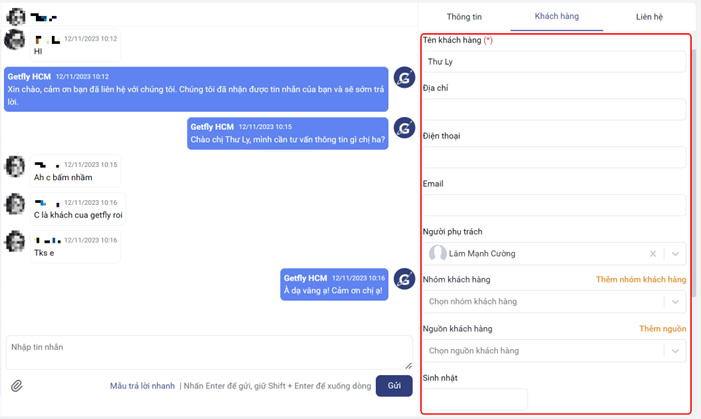Click Getfly avatar beside the auto-reply message

(404, 78)
